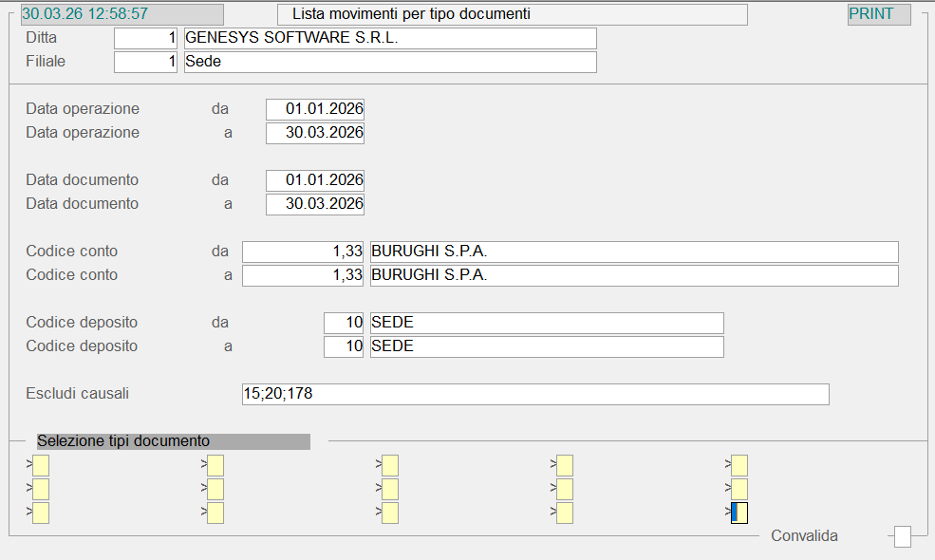935x560 pixels.
Task: Click the Codice conto 'a' code field
Action: [304, 275]
